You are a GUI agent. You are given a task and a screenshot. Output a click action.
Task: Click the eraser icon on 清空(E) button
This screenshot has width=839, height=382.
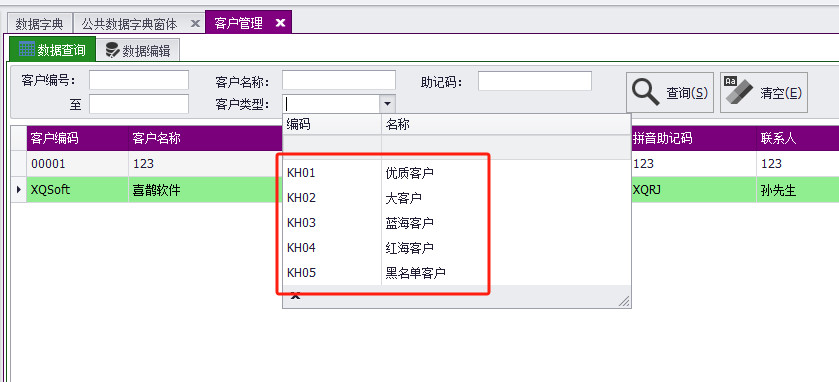click(738, 89)
